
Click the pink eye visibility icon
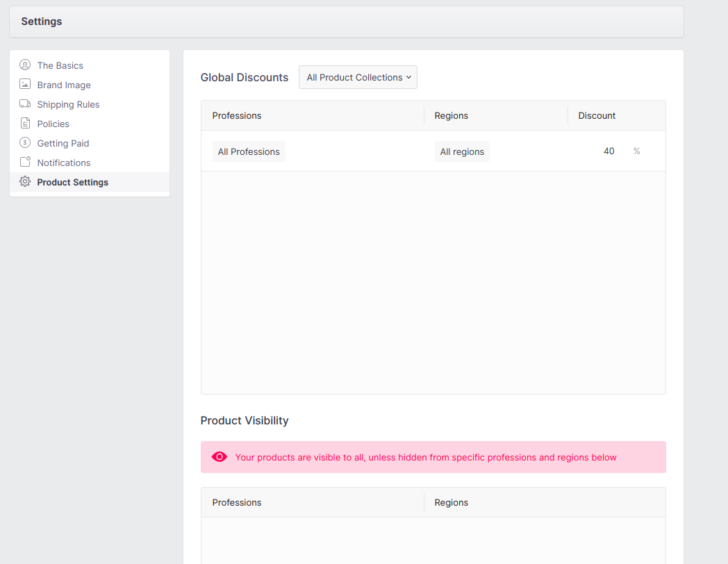pos(220,457)
